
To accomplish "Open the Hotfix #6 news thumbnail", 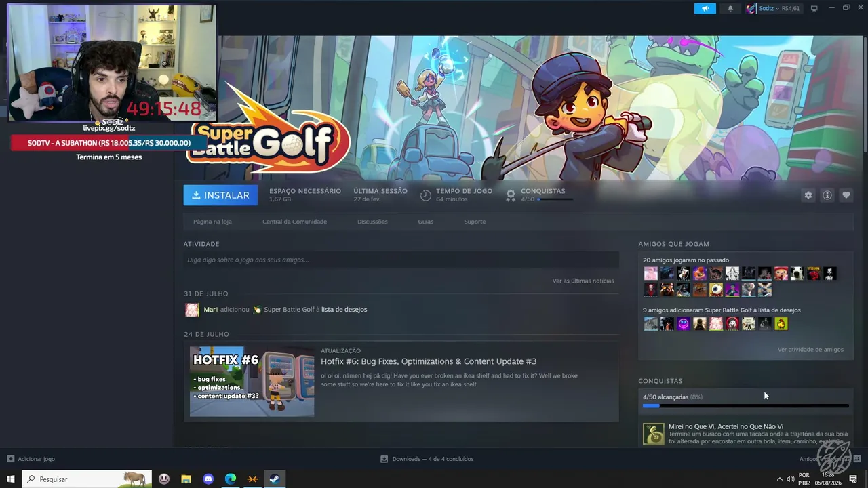I will 252,382.
